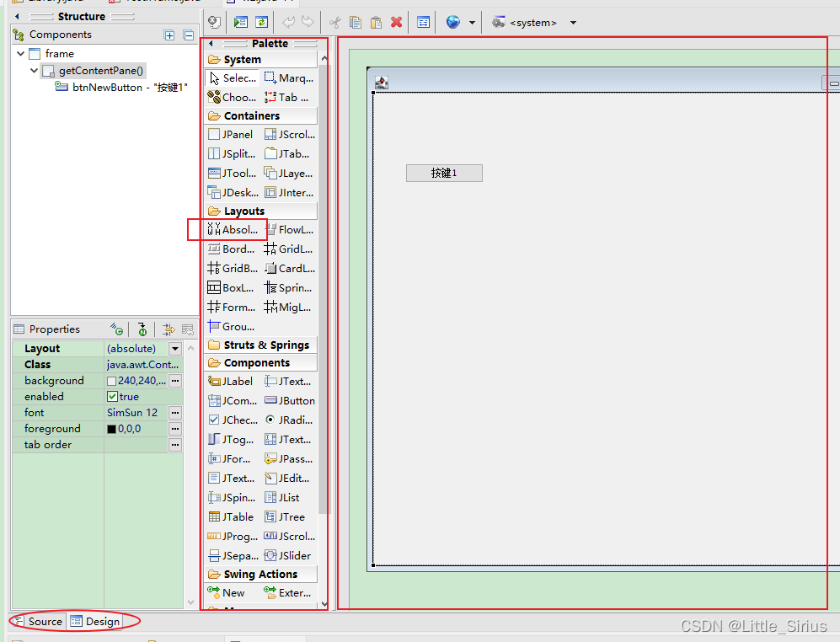Choose the FormLayout entry
The width and height of the screenshot is (840, 642).
click(x=233, y=307)
